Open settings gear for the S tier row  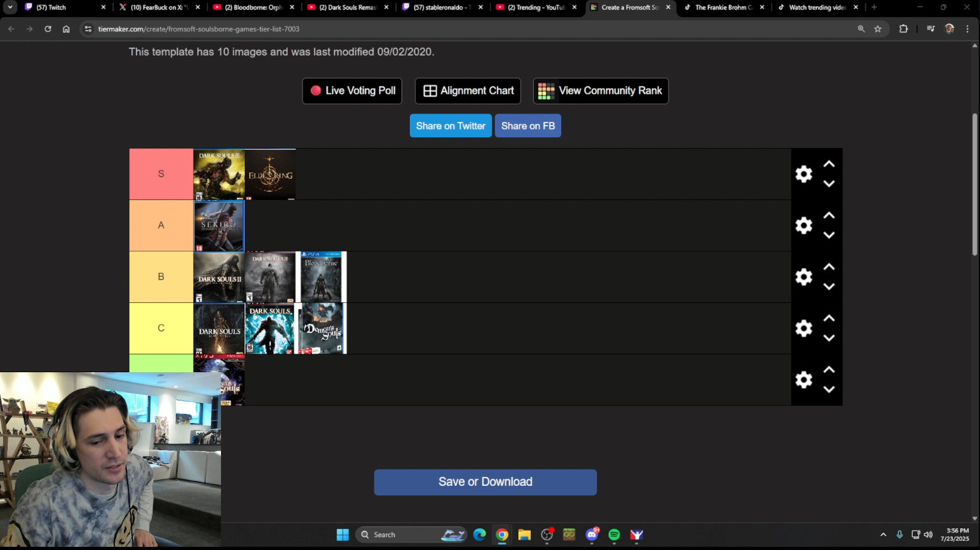(x=804, y=174)
